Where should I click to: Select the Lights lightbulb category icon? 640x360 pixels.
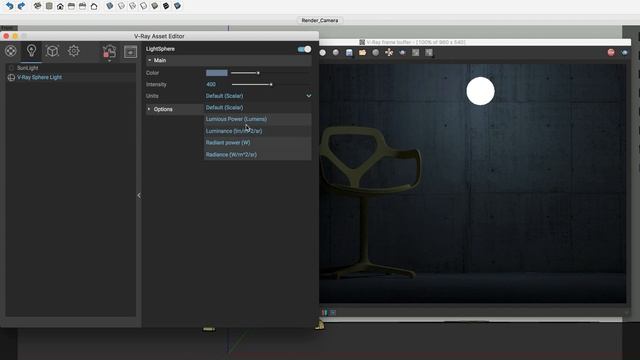[31, 51]
